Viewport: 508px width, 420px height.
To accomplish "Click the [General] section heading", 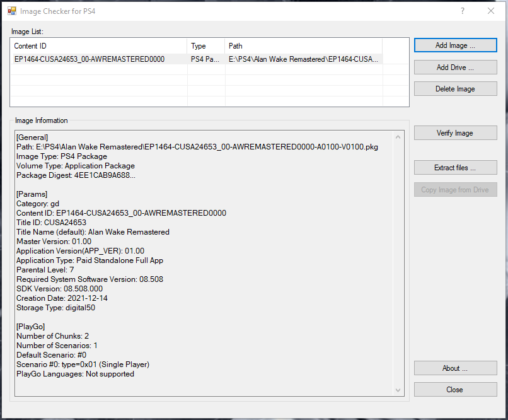I will click(x=32, y=137).
